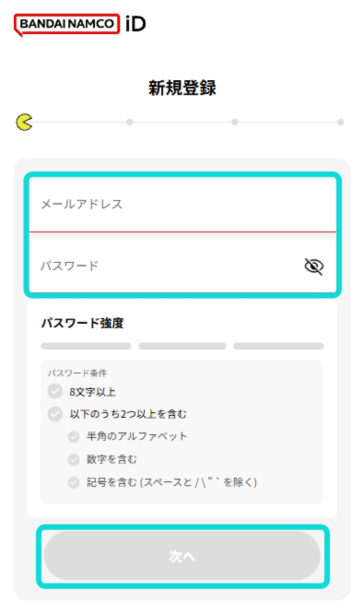The height and width of the screenshot is (616, 364).
Task: Click the second progress step dot
Action: (129, 122)
